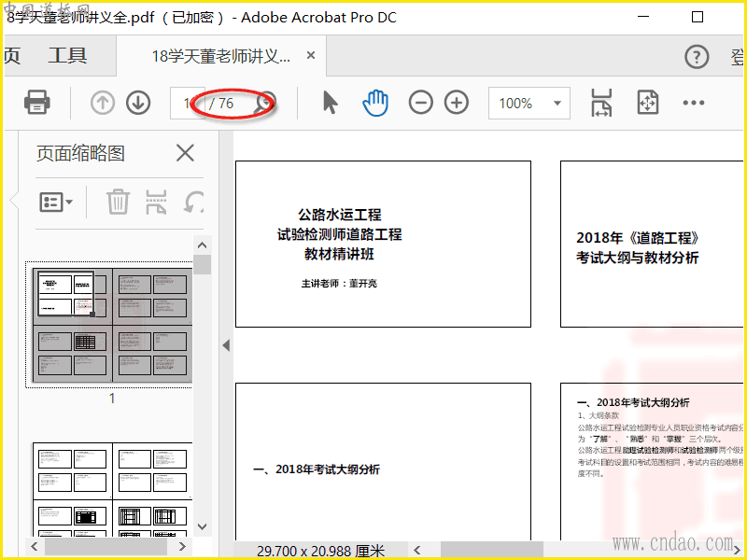The height and width of the screenshot is (560, 747).
Task: Click the thumbnail panel vertical scrollbar thumb
Action: point(203,264)
